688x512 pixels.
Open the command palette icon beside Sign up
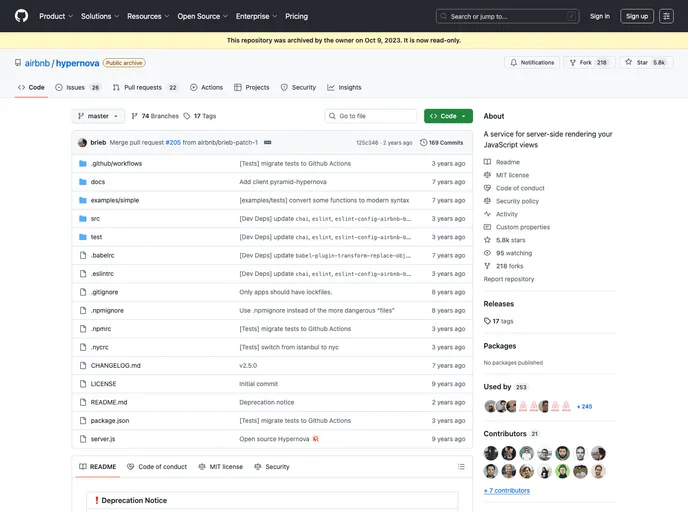point(666,16)
